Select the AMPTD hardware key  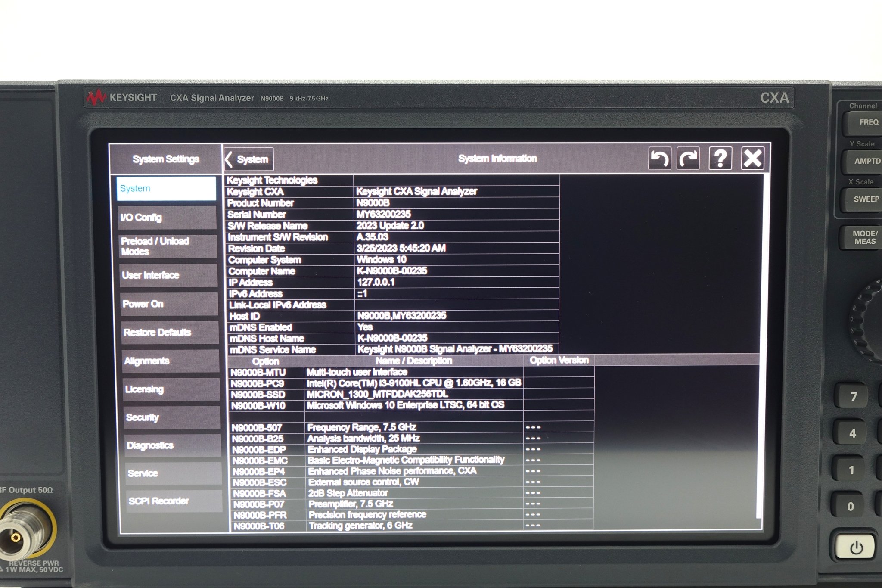click(863, 161)
